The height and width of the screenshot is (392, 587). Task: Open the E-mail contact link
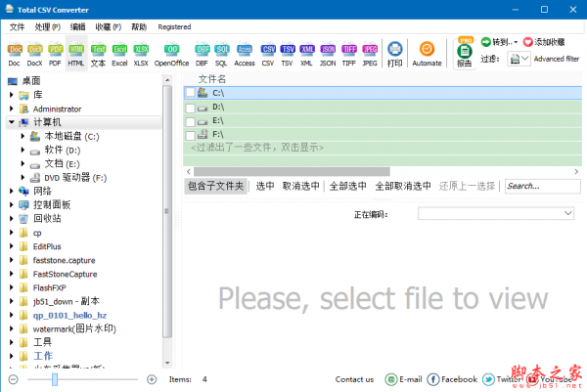(403, 379)
